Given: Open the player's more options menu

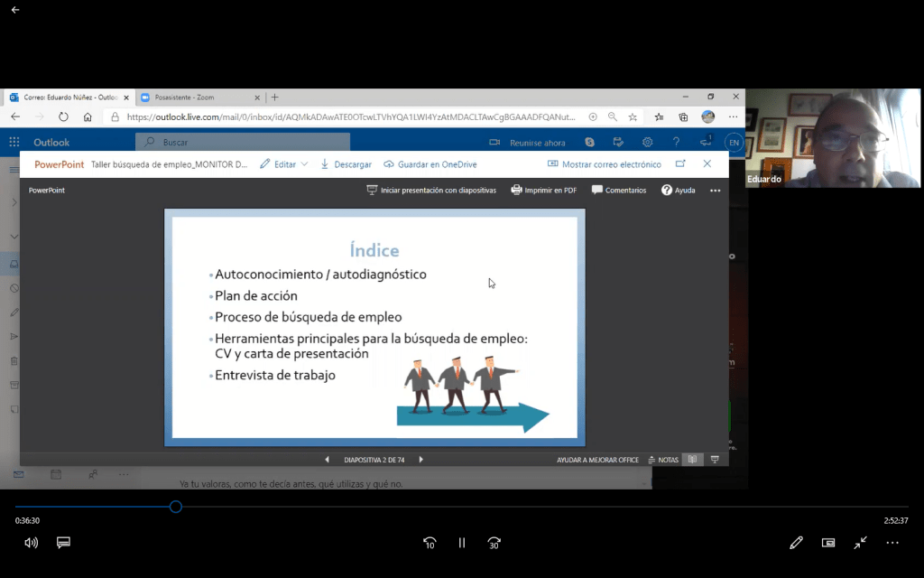Looking at the screenshot, I should pyautogui.click(x=892, y=543).
